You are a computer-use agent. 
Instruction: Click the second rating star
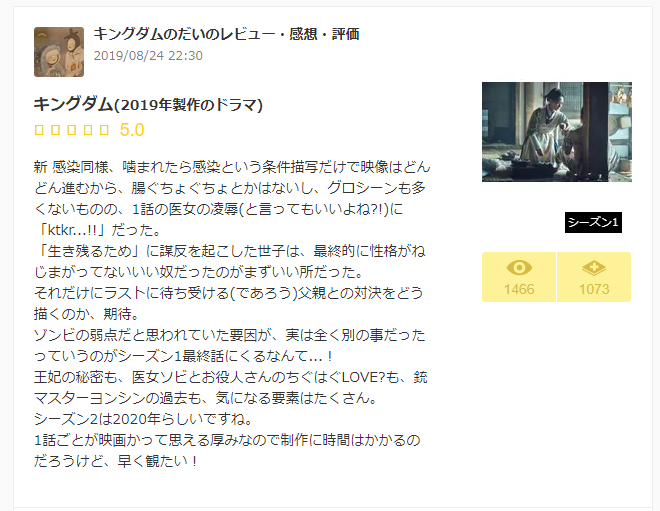[55, 130]
